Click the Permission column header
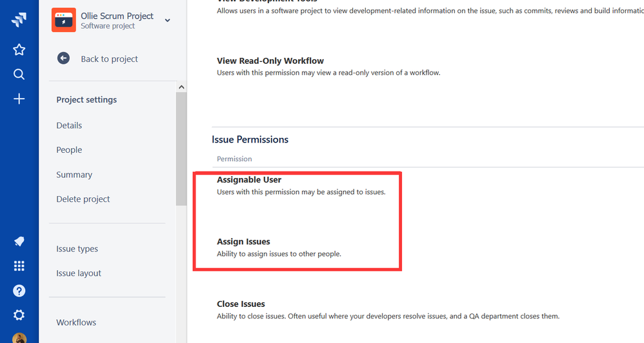The height and width of the screenshot is (343, 644). pos(234,159)
